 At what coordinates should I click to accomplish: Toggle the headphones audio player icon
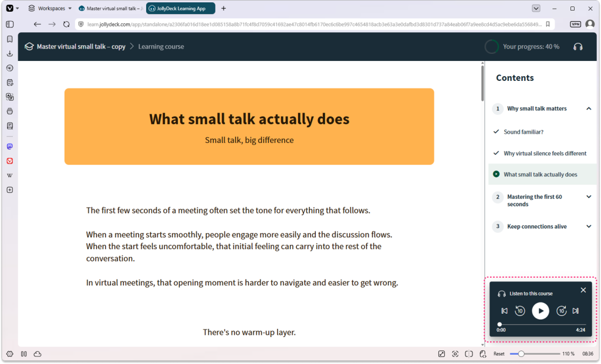click(578, 47)
